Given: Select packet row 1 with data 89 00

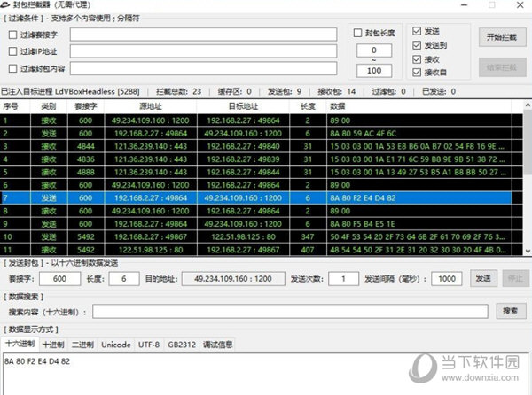Looking at the screenshot, I should (256, 120).
